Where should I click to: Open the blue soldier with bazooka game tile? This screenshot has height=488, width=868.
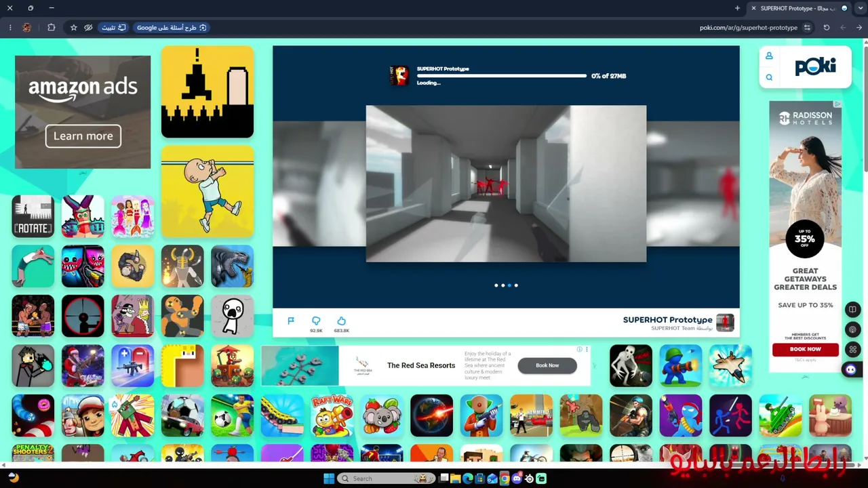pyautogui.click(x=681, y=366)
